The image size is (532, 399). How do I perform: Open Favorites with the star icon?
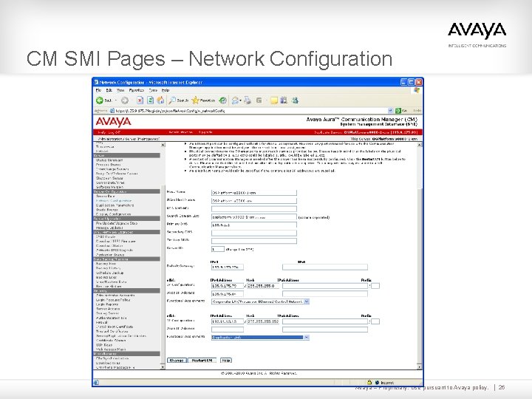point(204,100)
